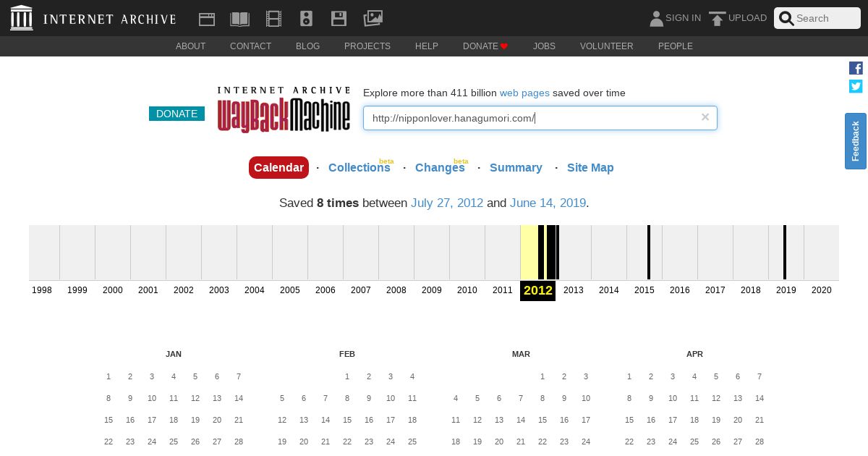Image resolution: width=868 pixels, height=456 pixels.
Task: Open the Donate menu item with heart
Action: coord(485,46)
